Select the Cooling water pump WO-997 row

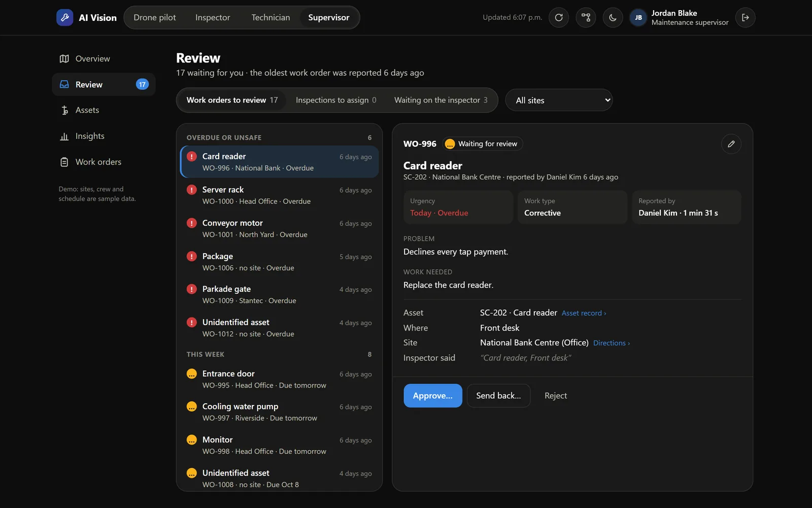click(279, 412)
